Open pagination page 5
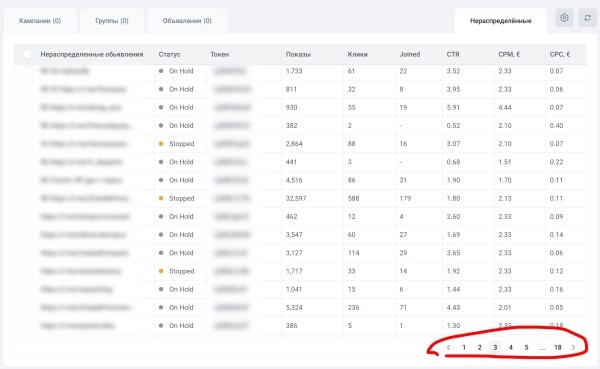The width and height of the screenshot is (600, 369). click(526, 348)
